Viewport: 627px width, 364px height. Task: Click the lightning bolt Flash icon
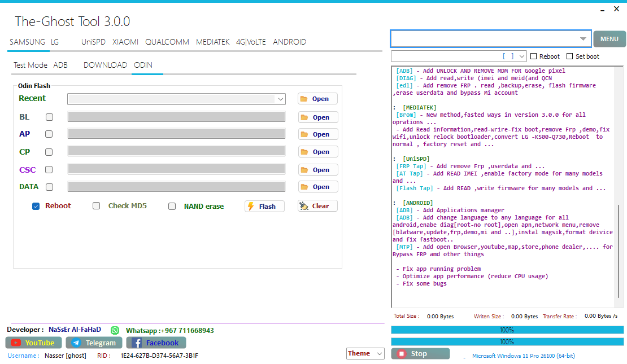251,207
